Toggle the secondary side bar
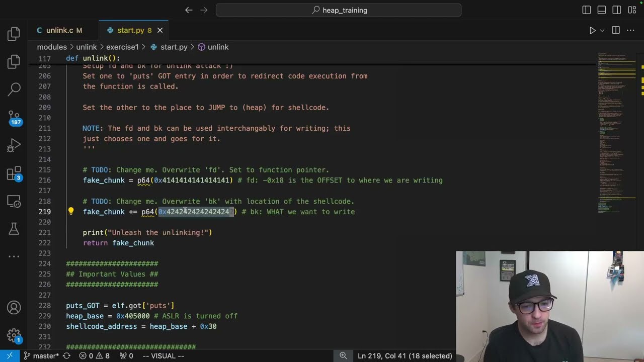 [x=617, y=10]
